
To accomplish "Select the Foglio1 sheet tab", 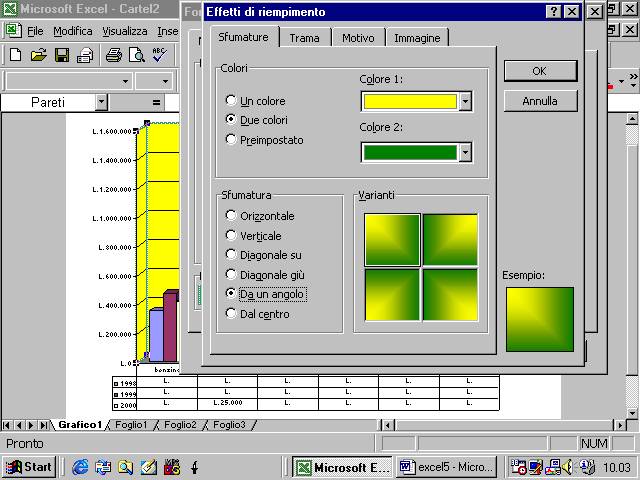I will pyautogui.click(x=131, y=425).
